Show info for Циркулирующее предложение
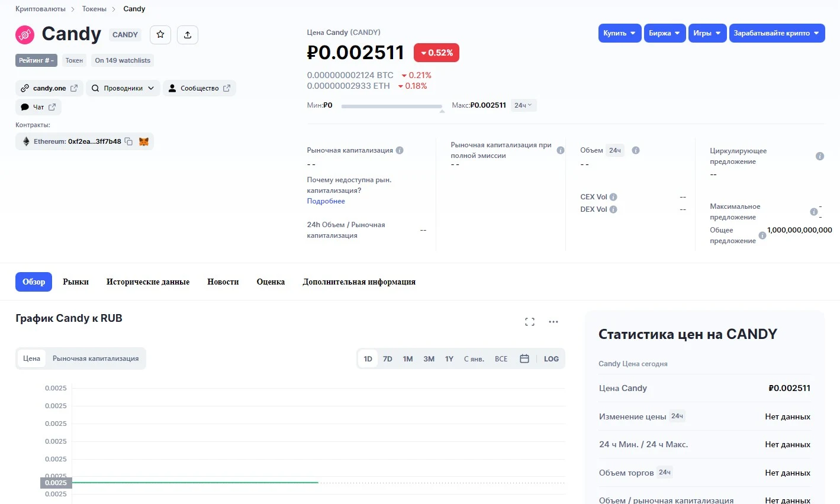 coord(820,156)
